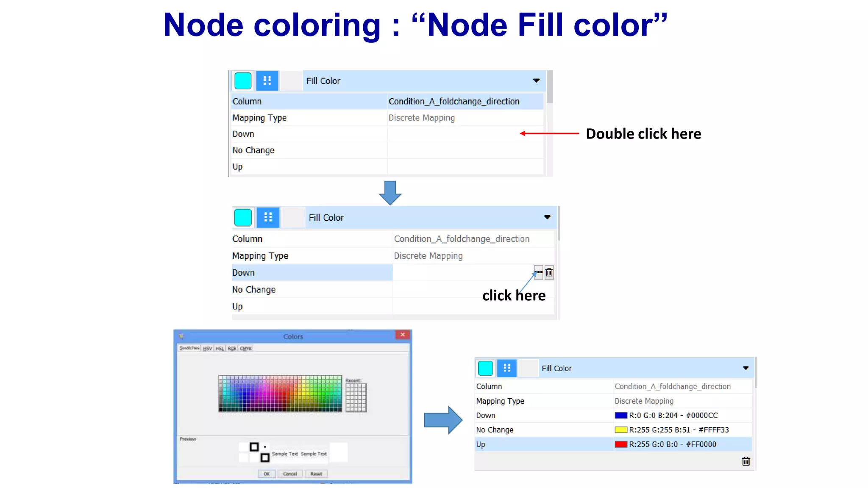Click the cyan default color swatch in the topmost panel

(243, 80)
